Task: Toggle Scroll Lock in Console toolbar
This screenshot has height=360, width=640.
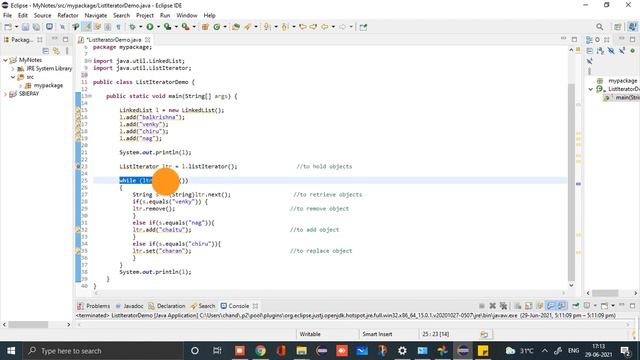Action: [x=528, y=306]
